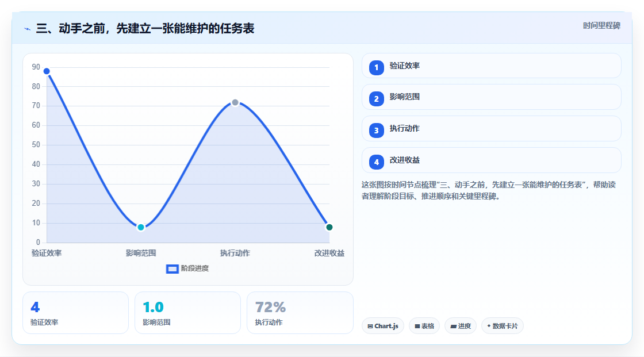The width and height of the screenshot is (644, 357).
Task: Click the description paragraph starting 这张图按时间节点梳理
Action: (489, 190)
